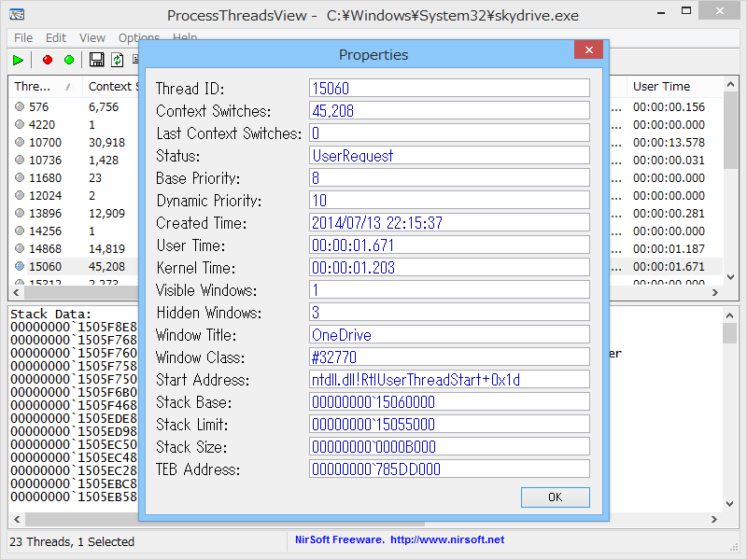
Task: Click the Stack Limit field
Action: point(449,424)
